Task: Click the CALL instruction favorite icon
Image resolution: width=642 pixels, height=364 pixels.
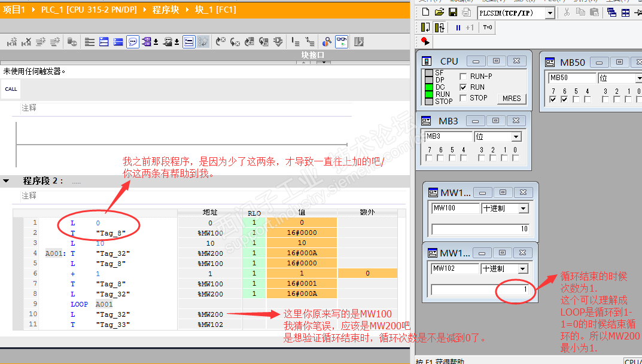Action: pos(11,89)
